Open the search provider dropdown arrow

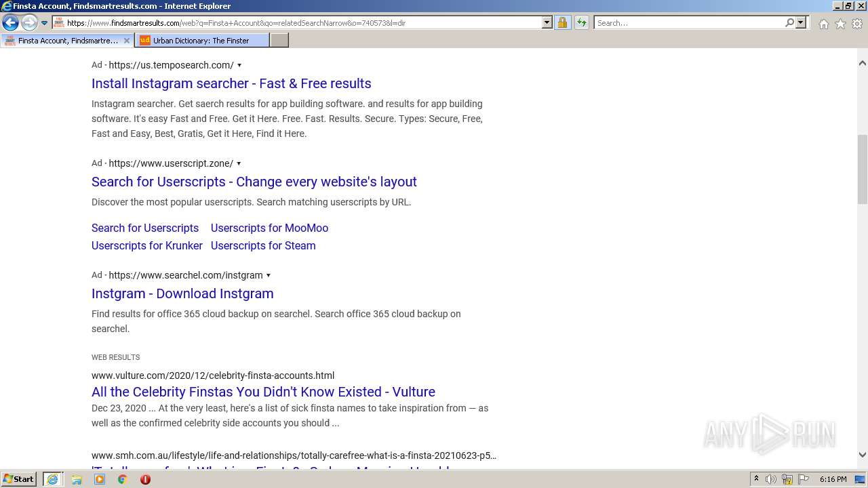pyautogui.click(x=801, y=22)
